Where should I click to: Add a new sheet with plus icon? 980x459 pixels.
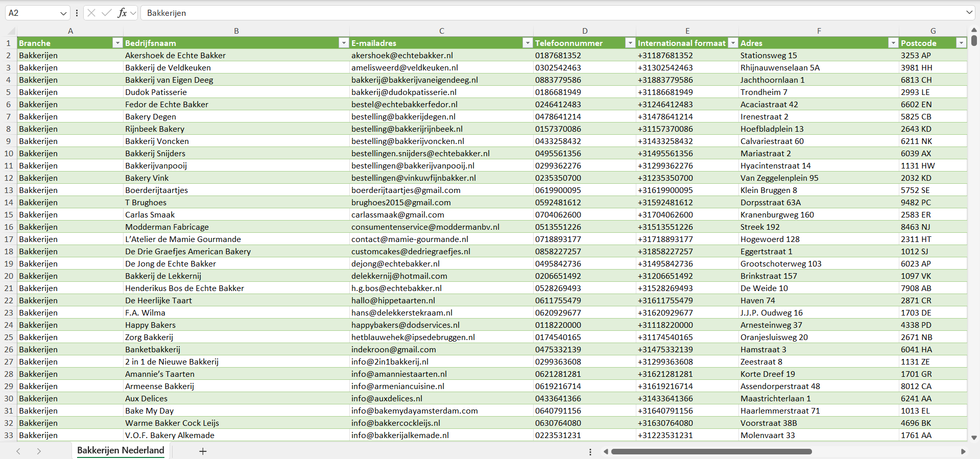coord(203,451)
